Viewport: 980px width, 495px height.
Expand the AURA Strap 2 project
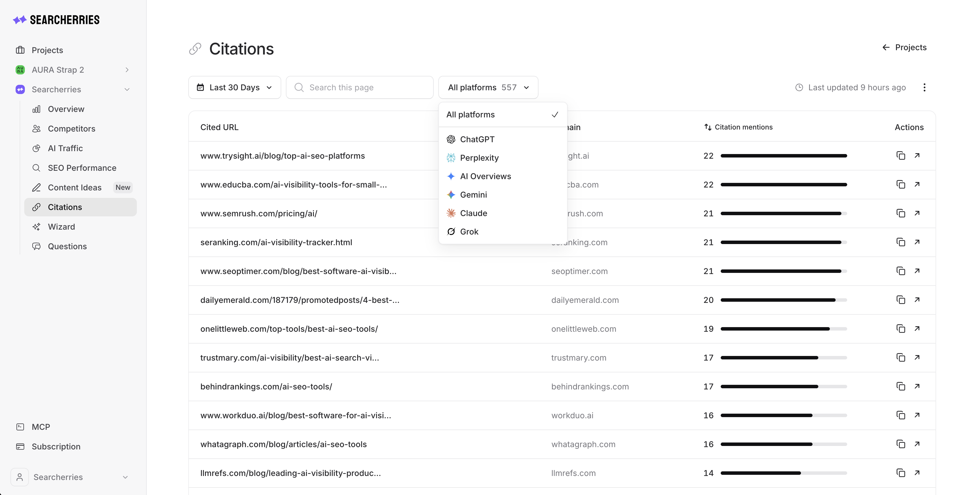point(127,70)
